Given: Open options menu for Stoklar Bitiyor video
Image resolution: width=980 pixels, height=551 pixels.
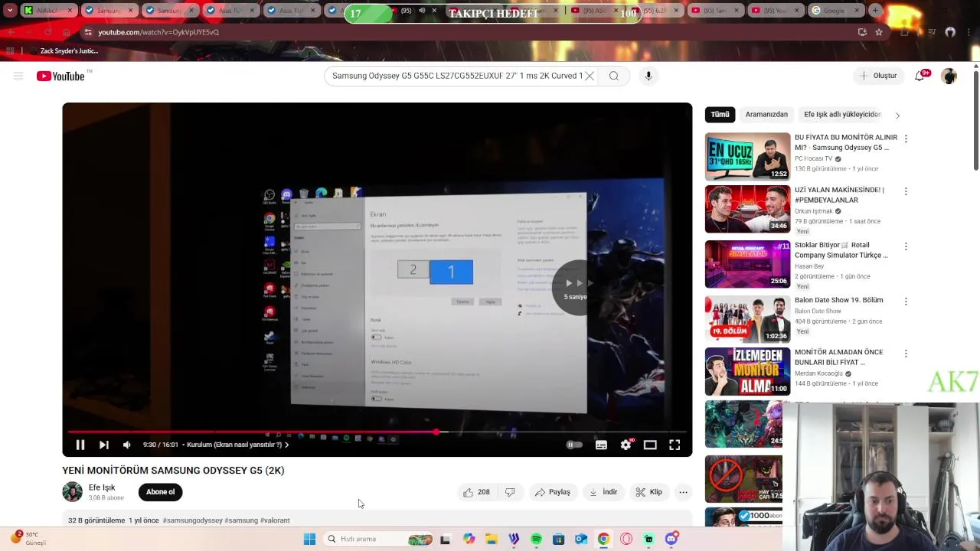Looking at the screenshot, I should (x=906, y=246).
